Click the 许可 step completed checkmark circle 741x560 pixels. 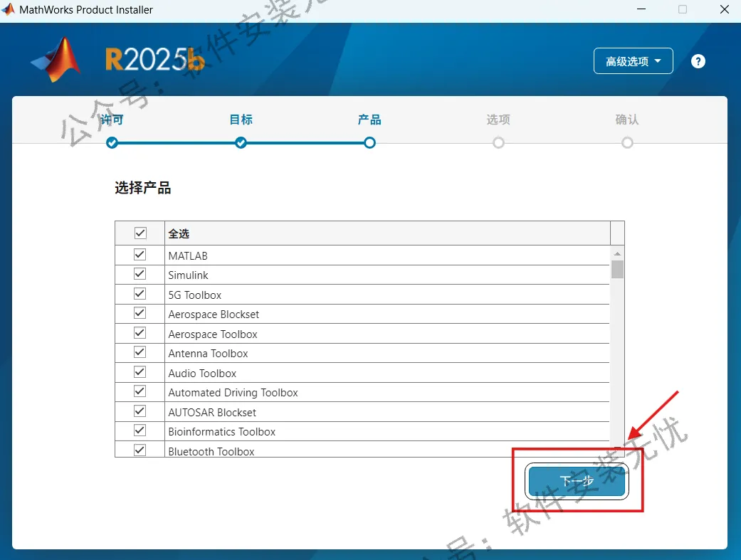coord(112,143)
